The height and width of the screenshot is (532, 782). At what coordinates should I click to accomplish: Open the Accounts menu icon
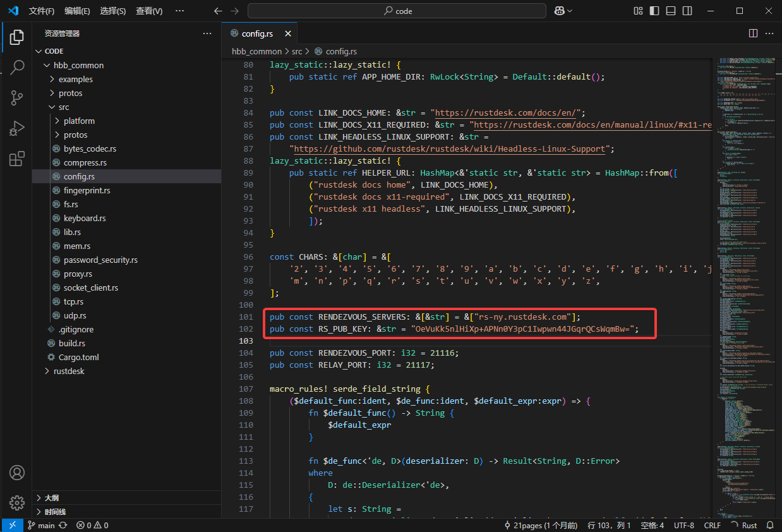click(x=17, y=473)
